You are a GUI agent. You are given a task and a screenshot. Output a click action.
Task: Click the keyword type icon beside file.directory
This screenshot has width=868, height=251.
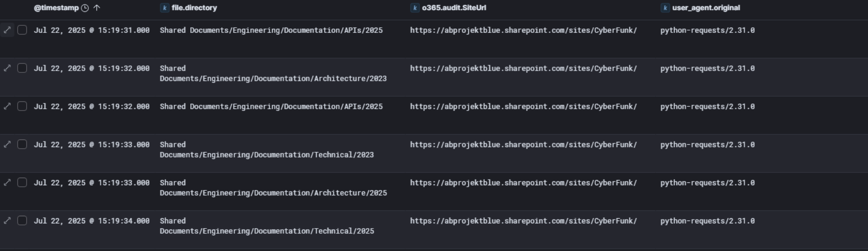pyautogui.click(x=165, y=8)
